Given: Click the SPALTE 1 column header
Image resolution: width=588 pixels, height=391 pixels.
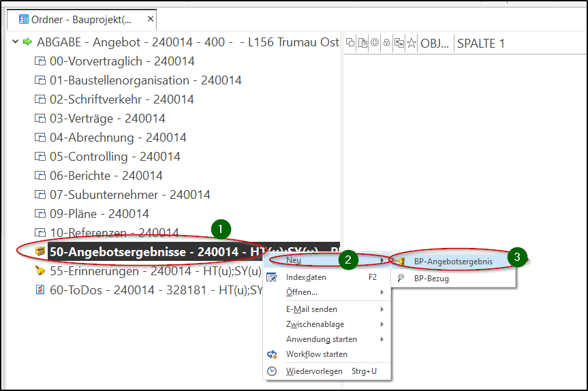Looking at the screenshot, I should click(x=481, y=44).
